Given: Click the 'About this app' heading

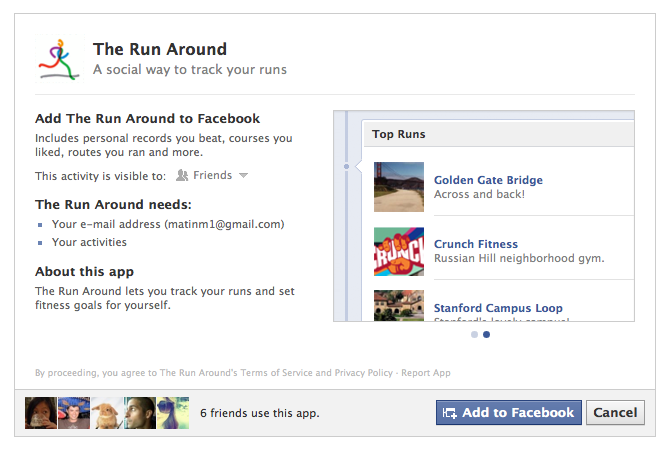Looking at the screenshot, I should [x=84, y=272].
